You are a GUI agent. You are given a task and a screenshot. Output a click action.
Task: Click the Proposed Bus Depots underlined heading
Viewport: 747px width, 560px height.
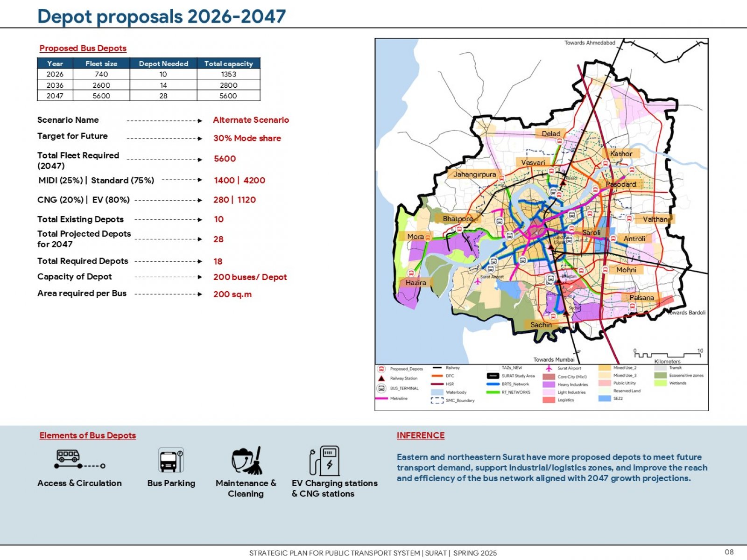83,48
